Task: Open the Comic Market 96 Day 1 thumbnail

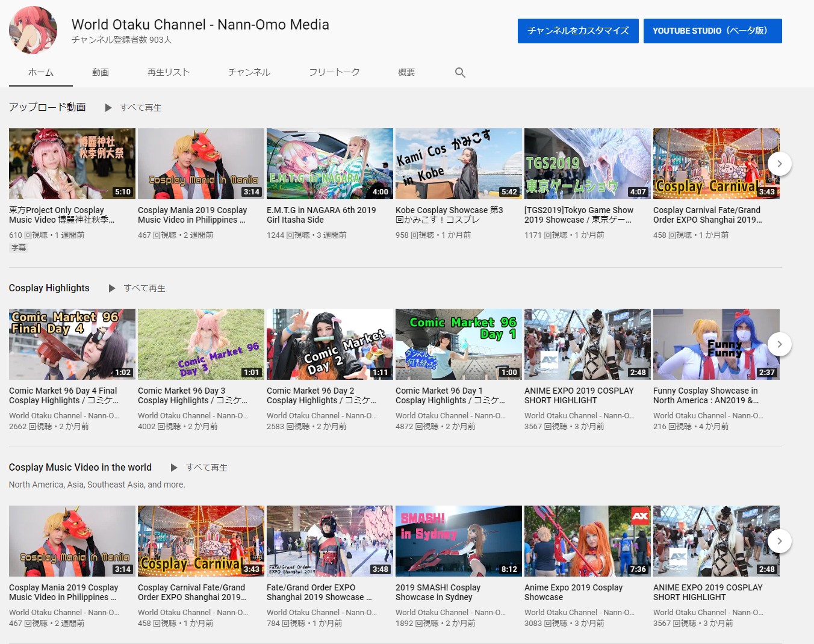Action: tap(459, 344)
